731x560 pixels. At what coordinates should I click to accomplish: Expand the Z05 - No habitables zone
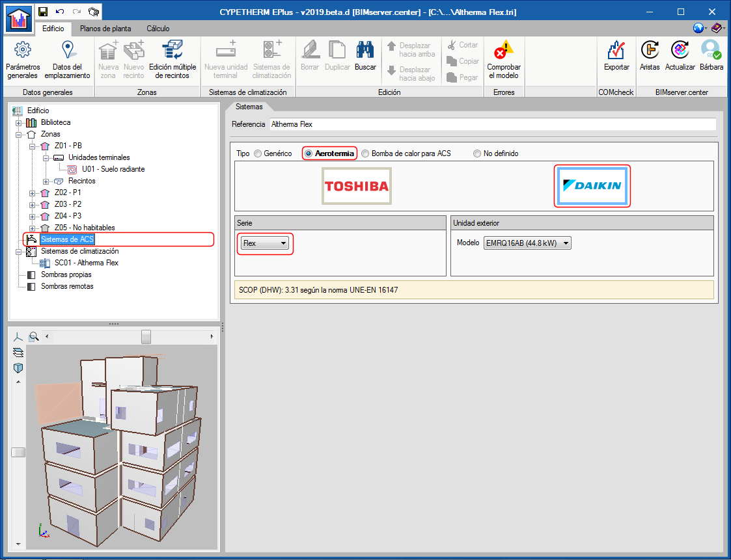coord(32,228)
